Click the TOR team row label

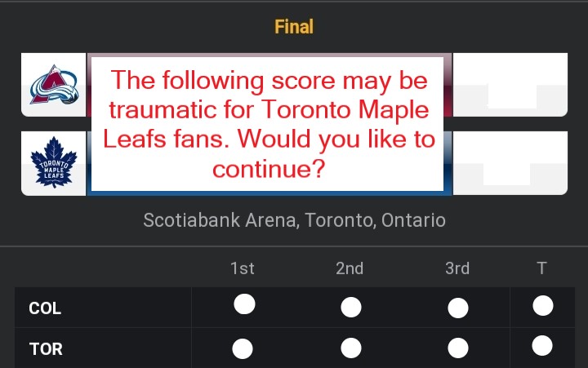coord(46,349)
